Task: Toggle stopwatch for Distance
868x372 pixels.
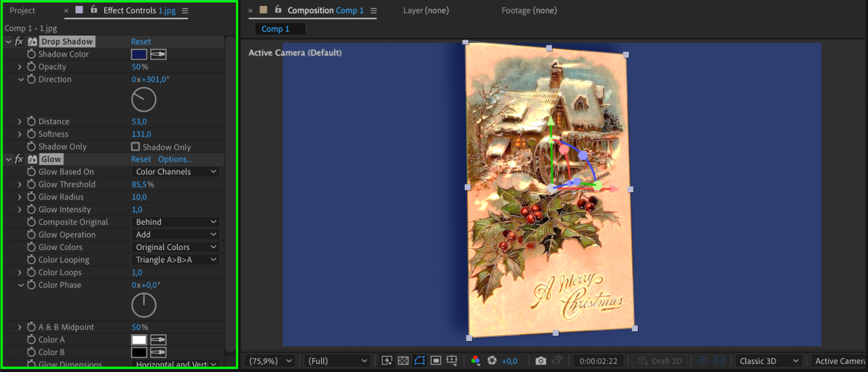Action: tap(31, 122)
